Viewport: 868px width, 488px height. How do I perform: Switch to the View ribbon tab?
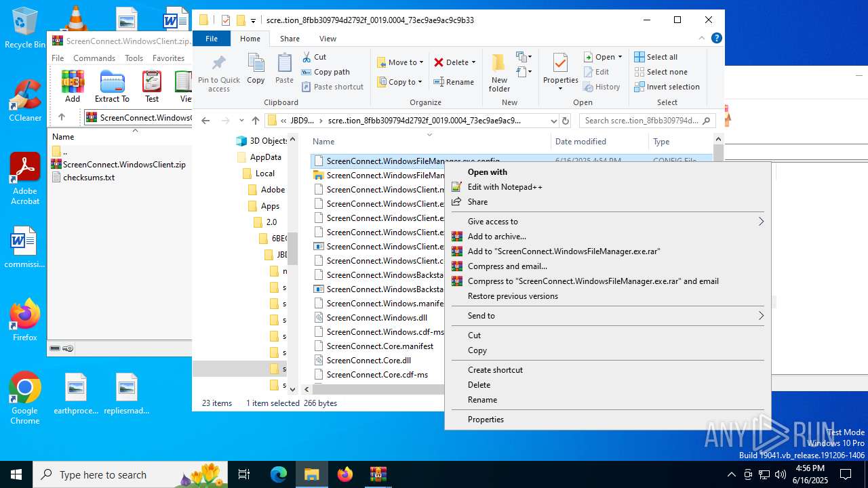pos(328,39)
